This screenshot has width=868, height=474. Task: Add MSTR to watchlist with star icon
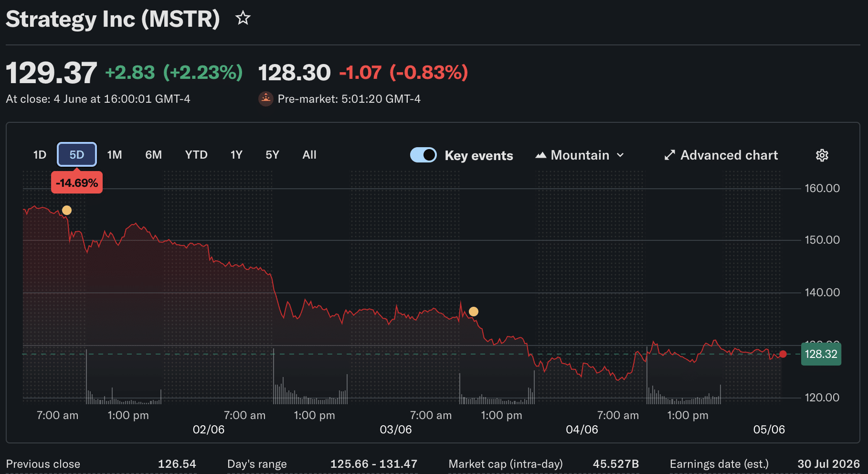pos(243,18)
